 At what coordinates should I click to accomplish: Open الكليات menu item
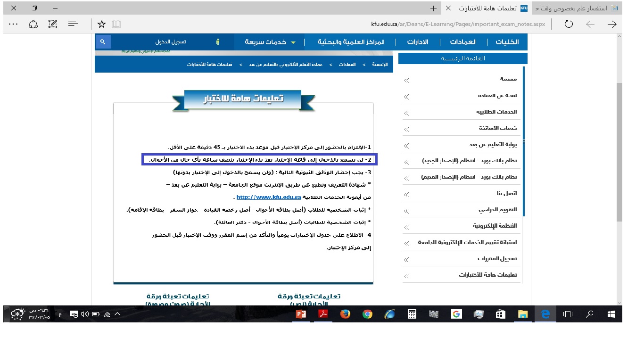click(x=507, y=42)
